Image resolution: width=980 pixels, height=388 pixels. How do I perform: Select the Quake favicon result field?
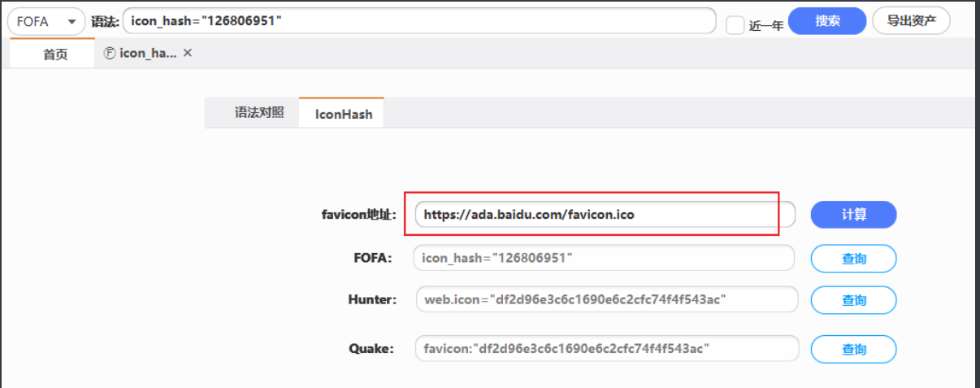click(x=607, y=349)
